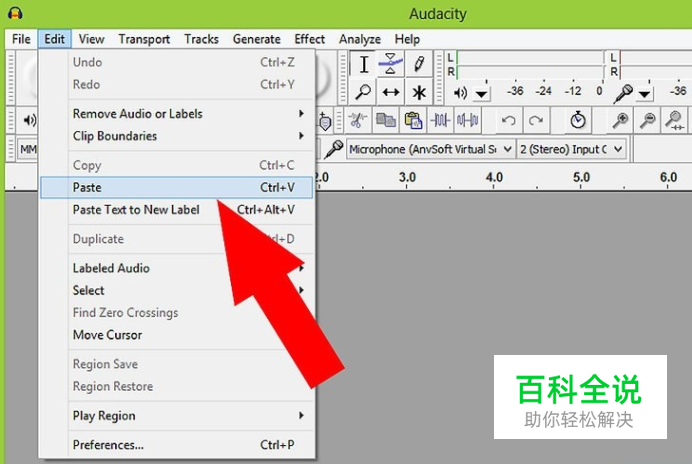Click the Undo menu entry
692x464 pixels.
(x=177, y=62)
